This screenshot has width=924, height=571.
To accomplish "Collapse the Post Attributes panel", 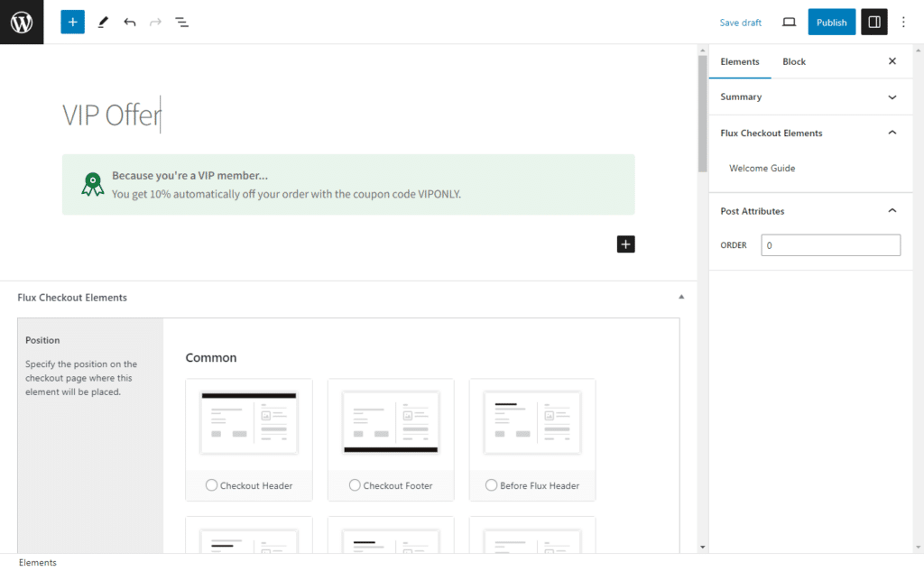I will click(x=892, y=211).
